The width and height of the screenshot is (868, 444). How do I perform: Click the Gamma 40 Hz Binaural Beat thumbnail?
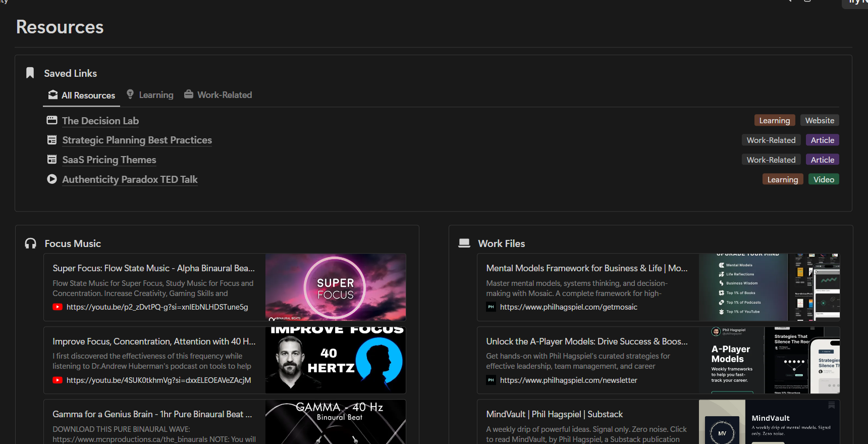tap(336, 422)
